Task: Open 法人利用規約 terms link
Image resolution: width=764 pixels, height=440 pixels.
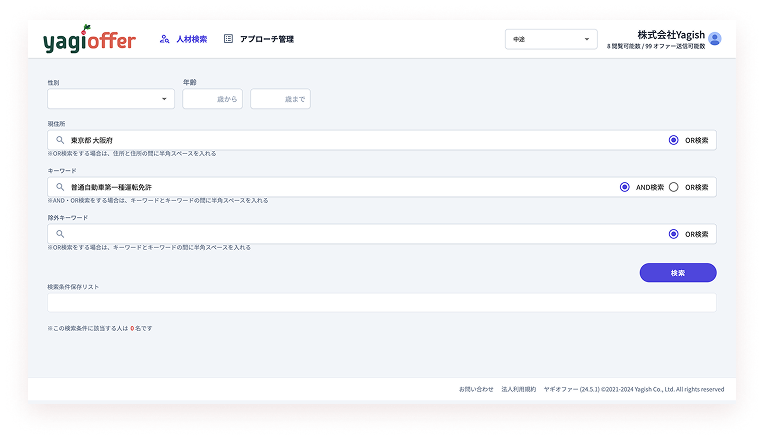Action: 518,389
